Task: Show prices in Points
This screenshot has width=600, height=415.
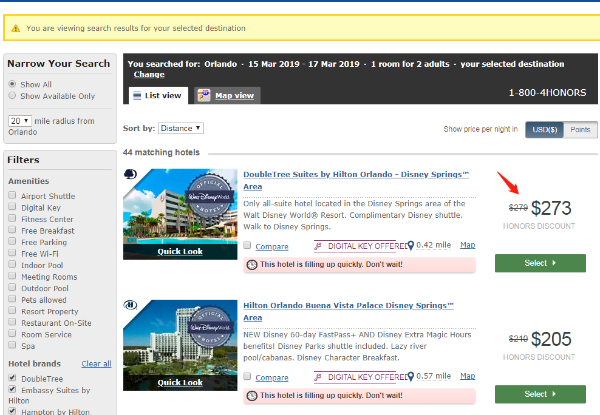Action: pos(580,130)
